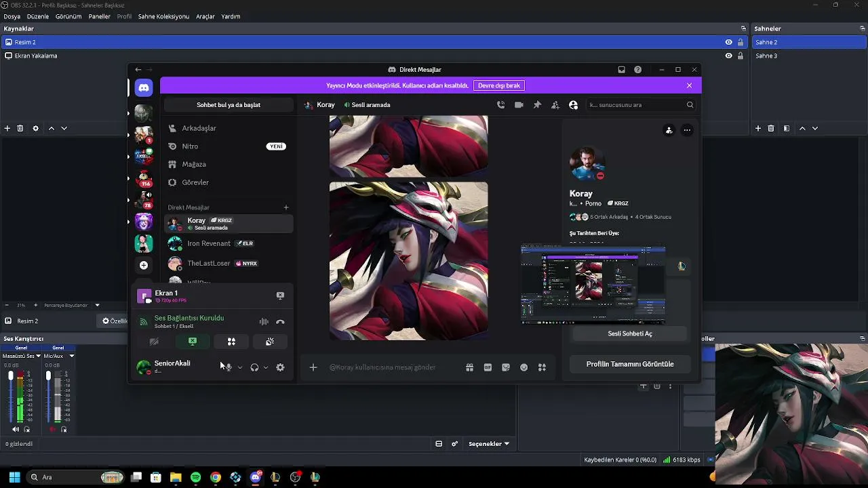Add a new source in OBS Kaynaklar
868x488 pixels.
7,128
